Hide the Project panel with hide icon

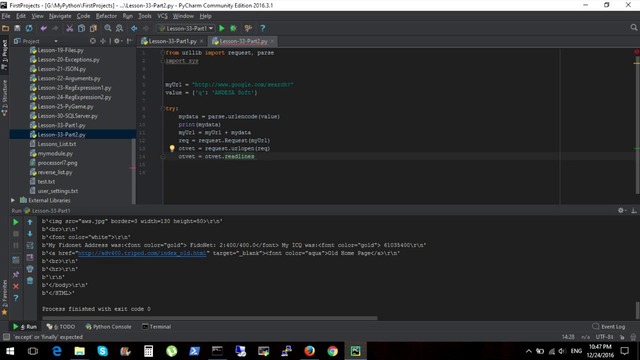click(x=129, y=41)
